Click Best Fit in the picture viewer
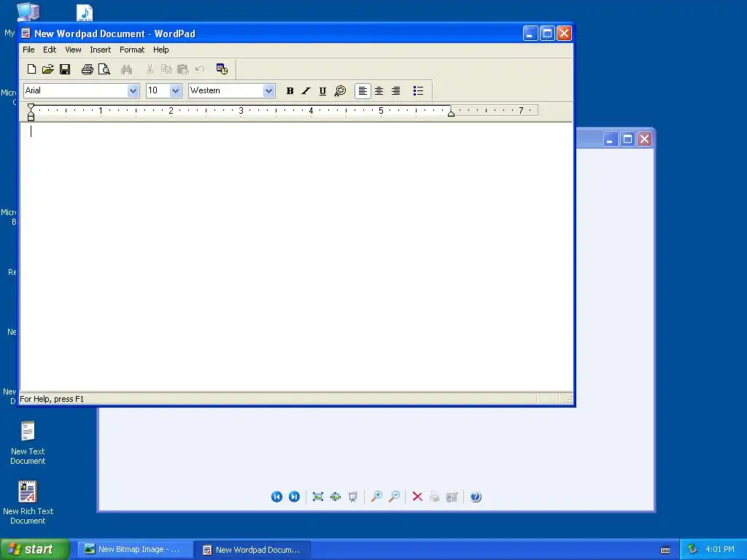The height and width of the screenshot is (560, 747). [x=318, y=497]
